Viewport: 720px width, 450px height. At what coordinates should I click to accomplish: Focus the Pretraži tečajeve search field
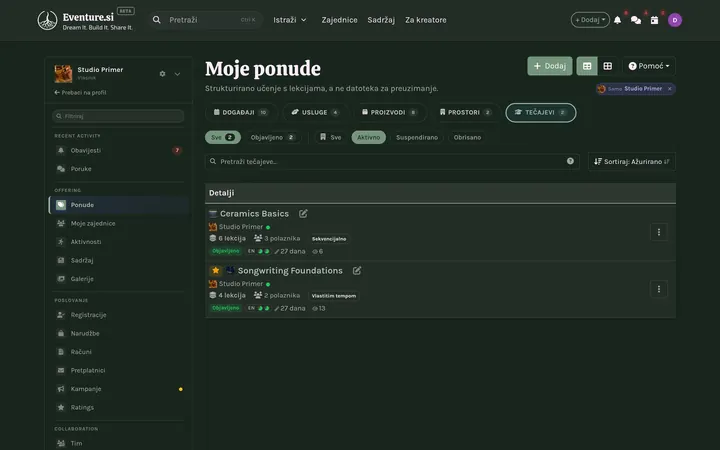tap(392, 162)
